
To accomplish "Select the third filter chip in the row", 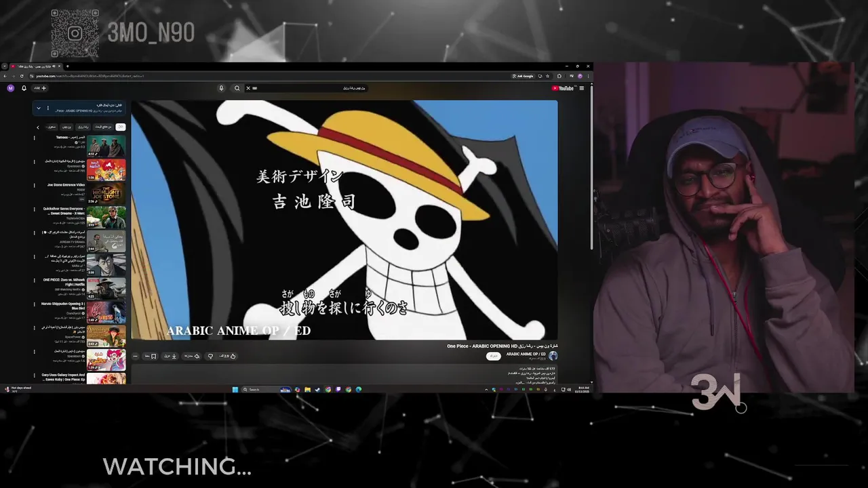I will click(x=83, y=127).
